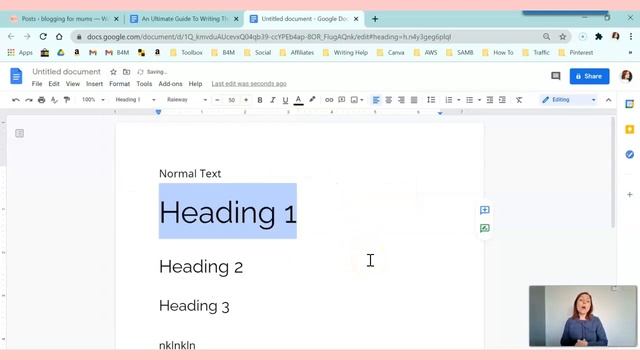Print the document with printer icon

[41, 100]
